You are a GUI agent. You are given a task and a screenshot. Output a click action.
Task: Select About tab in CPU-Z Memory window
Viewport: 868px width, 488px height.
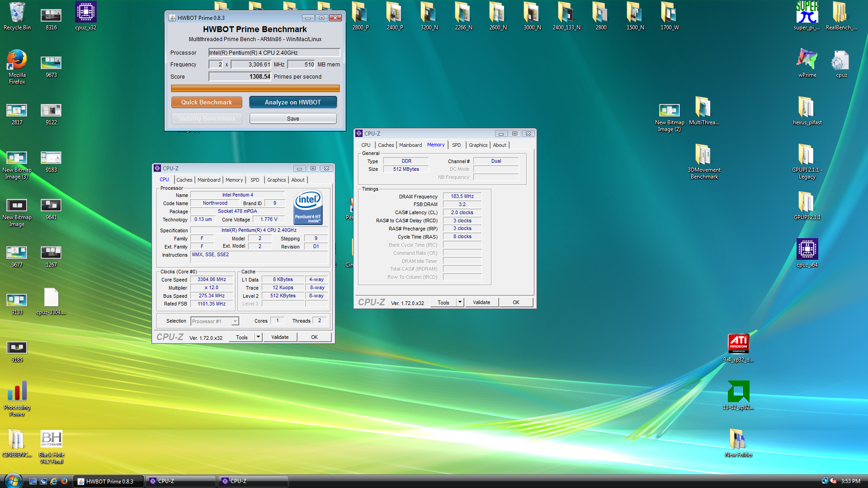[x=500, y=145]
